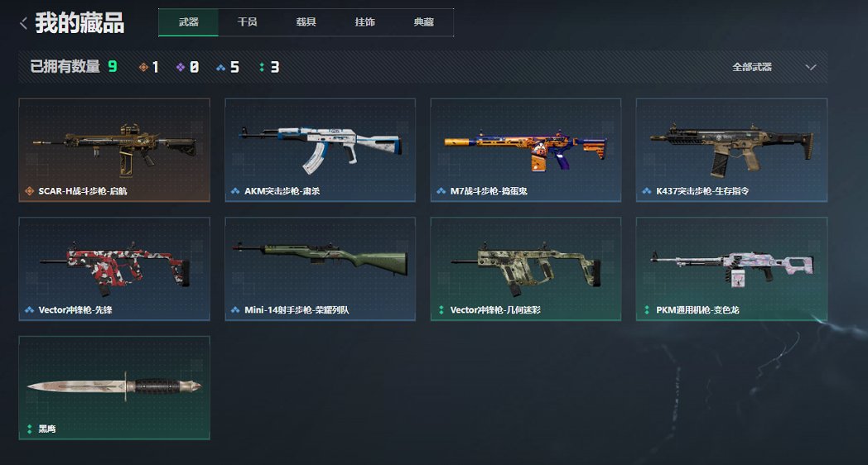Open the 典藏 tab
The image size is (868, 465).
tap(423, 22)
